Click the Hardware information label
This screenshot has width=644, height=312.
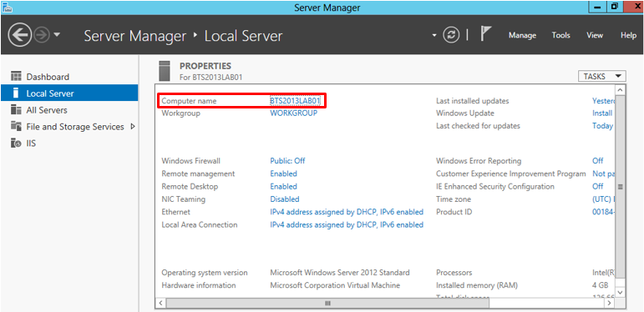(198, 285)
